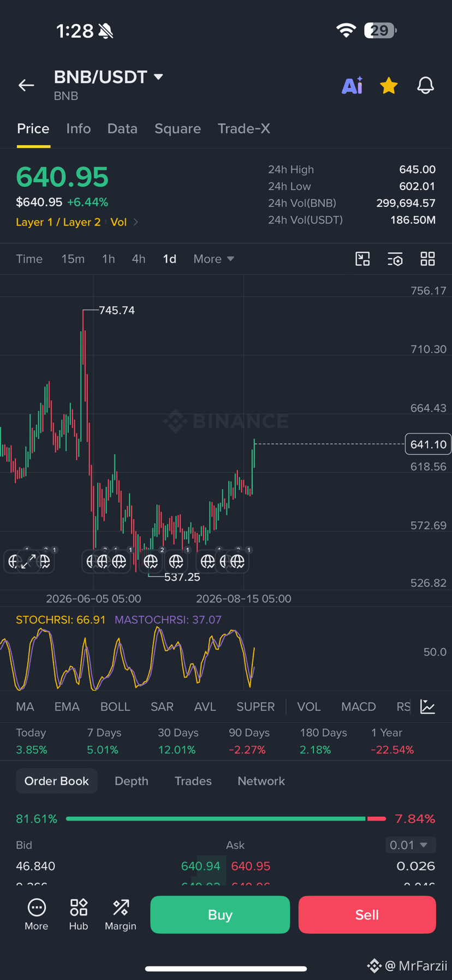Viewport: 452px width, 980px height.
Task: Tap the back arrow icon
Action: coord(26,85)
